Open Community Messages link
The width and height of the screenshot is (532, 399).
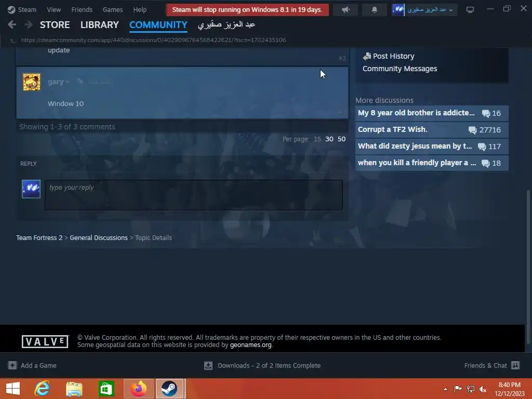[x=400, y=69]
